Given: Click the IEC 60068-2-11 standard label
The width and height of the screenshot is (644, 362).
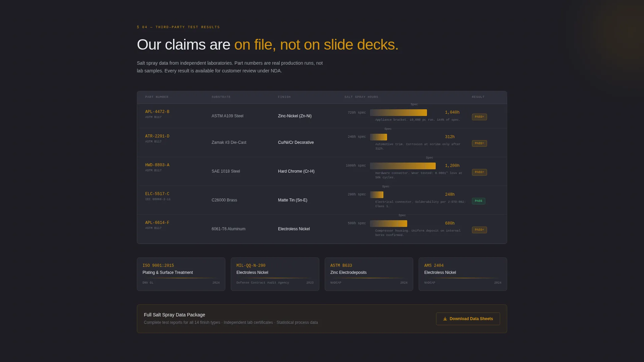Looking at the screenshot, I should (x=158, y=199).
